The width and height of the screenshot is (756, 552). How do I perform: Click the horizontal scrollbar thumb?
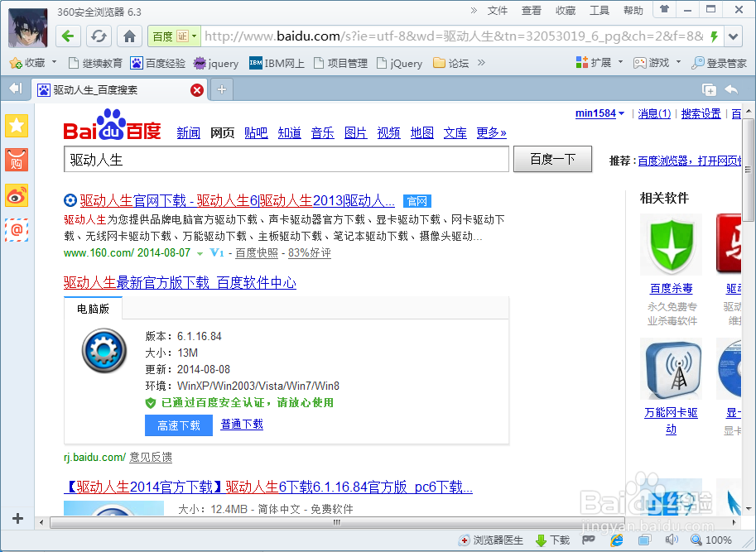pos(336,522)
